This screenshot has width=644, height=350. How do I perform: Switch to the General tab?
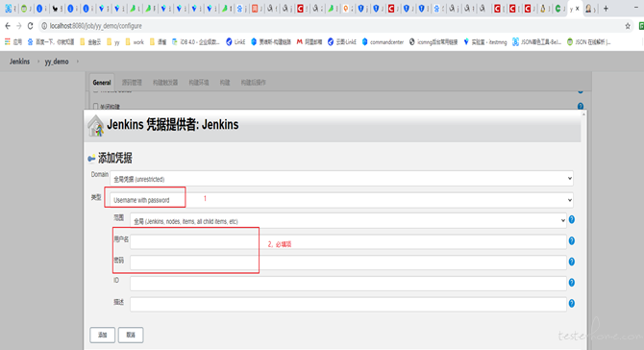102,83
